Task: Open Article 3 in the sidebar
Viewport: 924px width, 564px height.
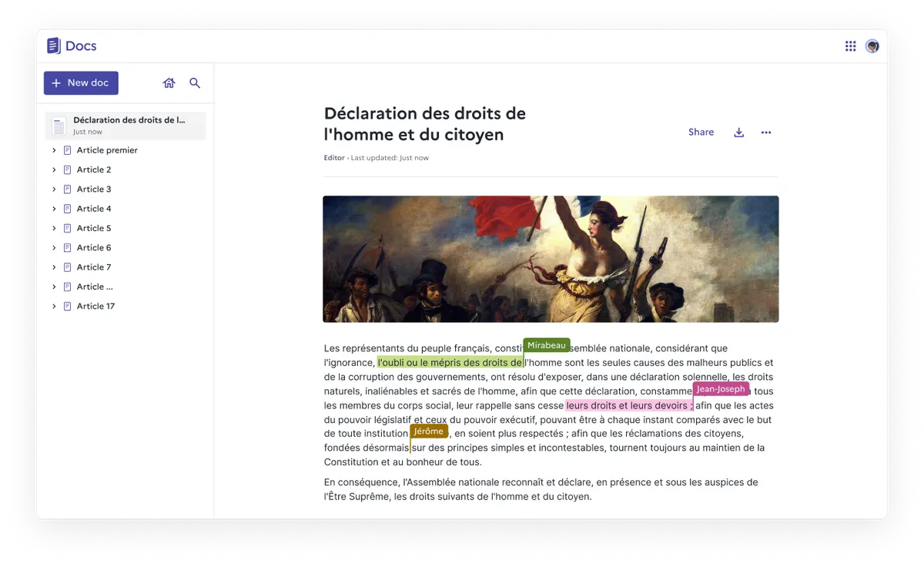Action: click(x=94, y=190)
